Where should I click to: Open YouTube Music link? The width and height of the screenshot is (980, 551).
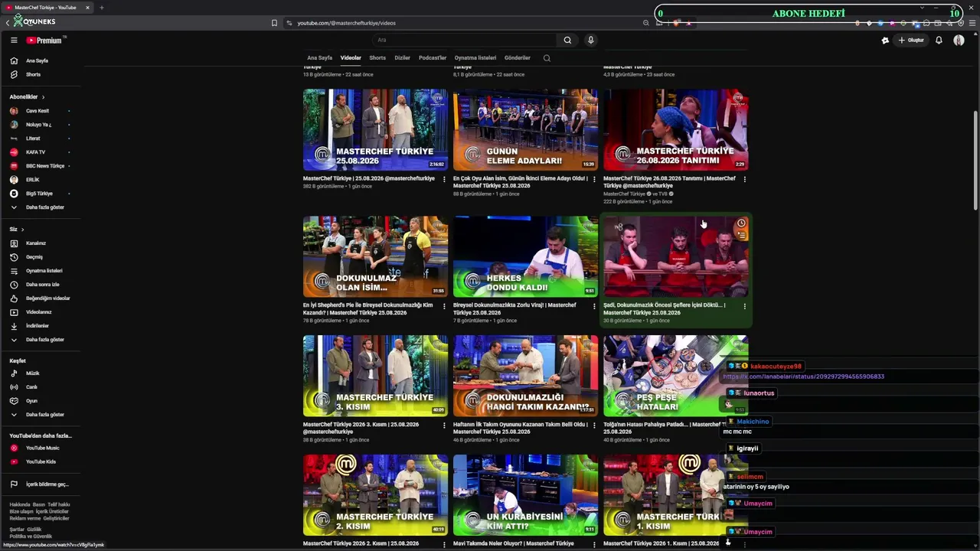[42, 448]
